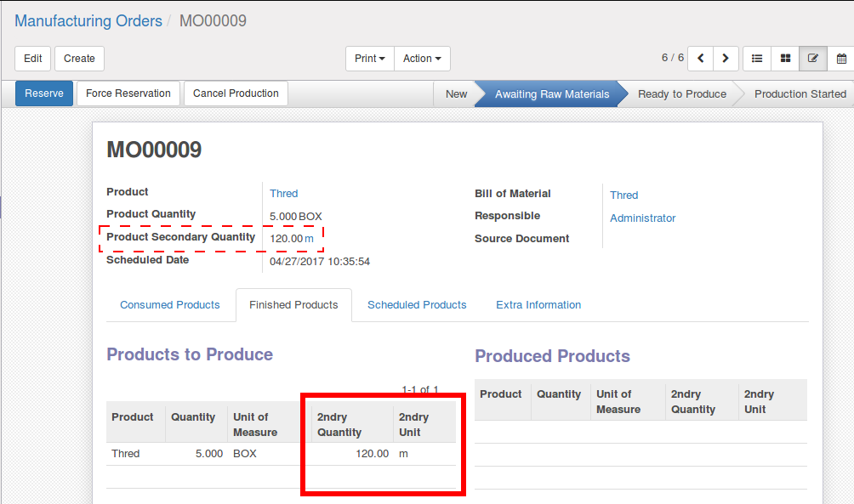
Task: Click the Produced Products heading
Action: [552, 356]
